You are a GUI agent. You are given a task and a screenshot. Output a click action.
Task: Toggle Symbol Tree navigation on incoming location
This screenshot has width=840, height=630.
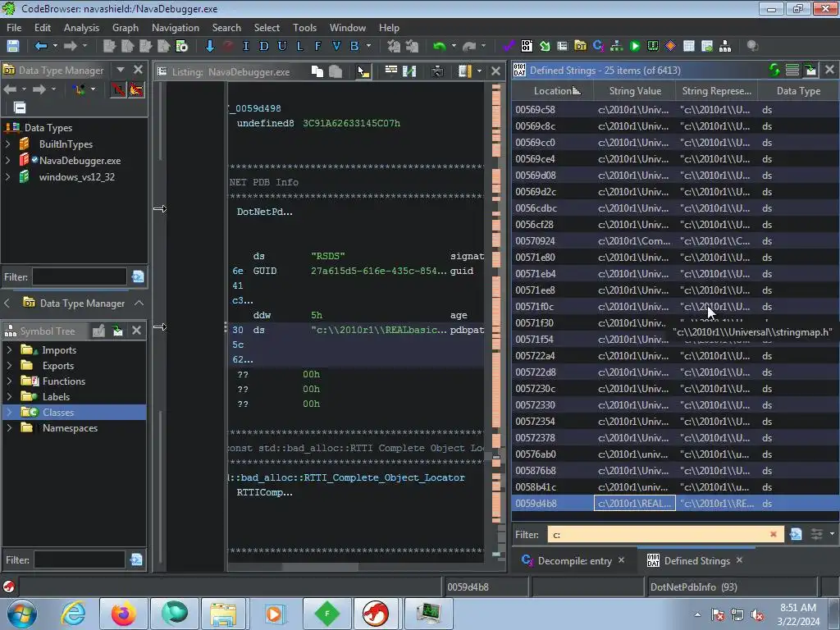(118, 331)
